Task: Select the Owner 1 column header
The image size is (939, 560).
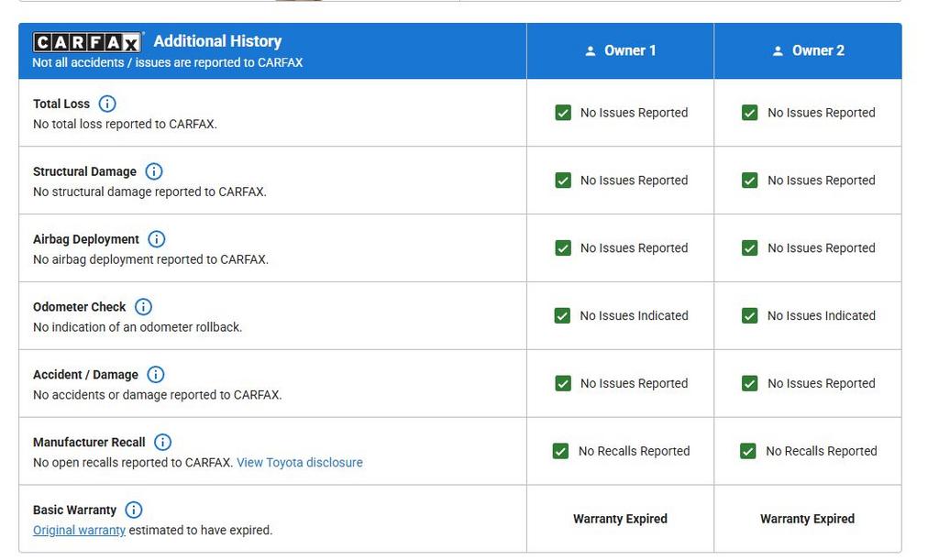Action: tap(621, 51)
